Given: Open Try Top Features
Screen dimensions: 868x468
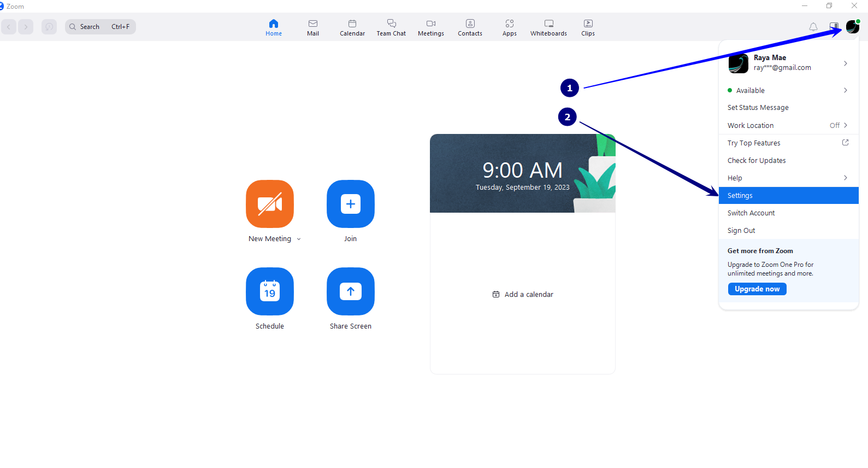Looking at the screenshot, I should (789, 143).
